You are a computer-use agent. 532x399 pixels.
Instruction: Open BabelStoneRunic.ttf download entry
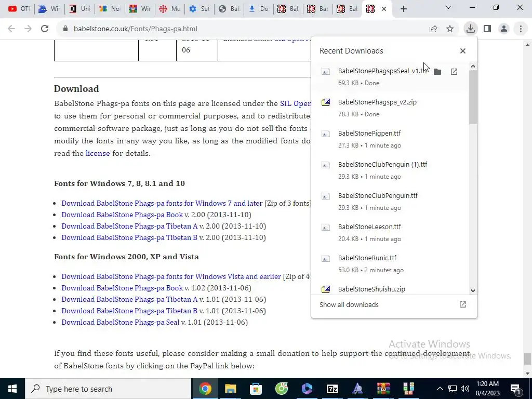pyautogui.click(x=390, y=264)
